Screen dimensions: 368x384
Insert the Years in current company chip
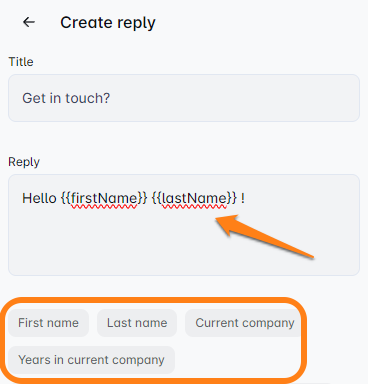(91, 360)
